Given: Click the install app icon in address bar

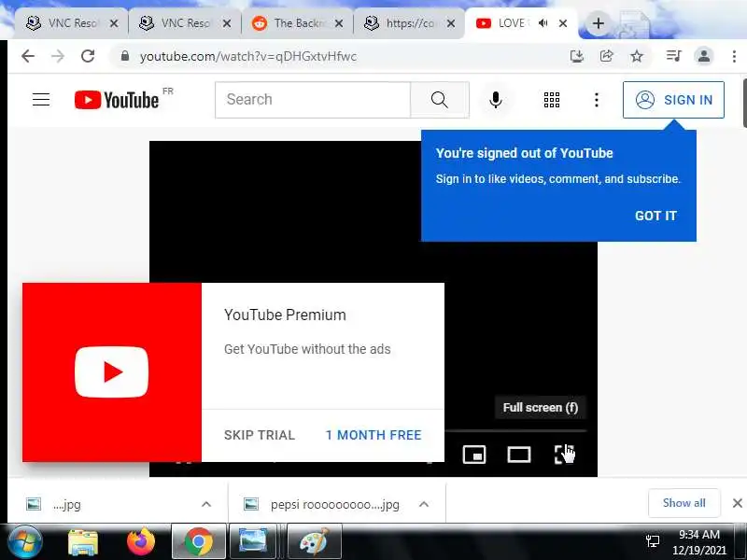Looking at the screenshot, I should point(577,56).
